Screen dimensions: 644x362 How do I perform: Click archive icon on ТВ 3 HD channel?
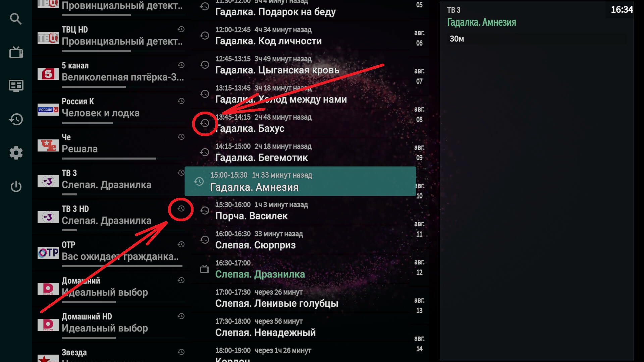181,208
